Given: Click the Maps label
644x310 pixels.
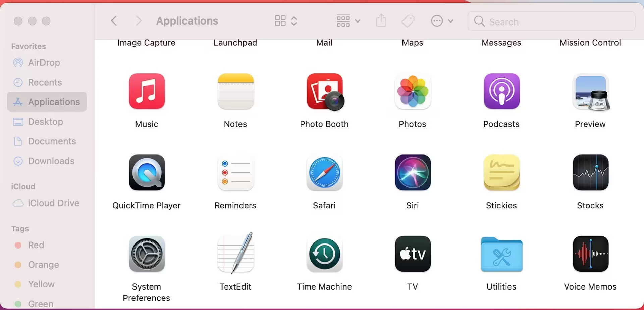Looking at the screenshot, I should pyautogui.click(x=413, y=43).
